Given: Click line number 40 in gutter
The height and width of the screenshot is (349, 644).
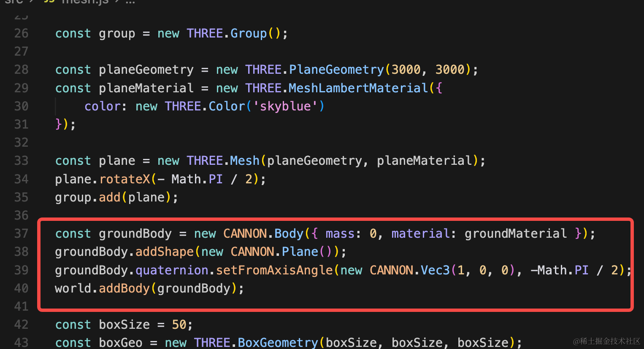Looking at the screenshot, I should (21, 288).
